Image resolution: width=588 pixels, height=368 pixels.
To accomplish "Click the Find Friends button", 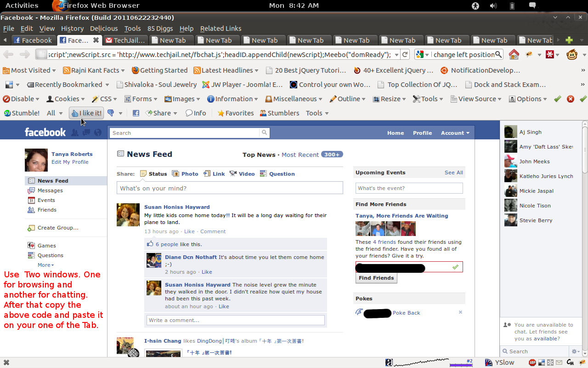I will coord(376,278).
